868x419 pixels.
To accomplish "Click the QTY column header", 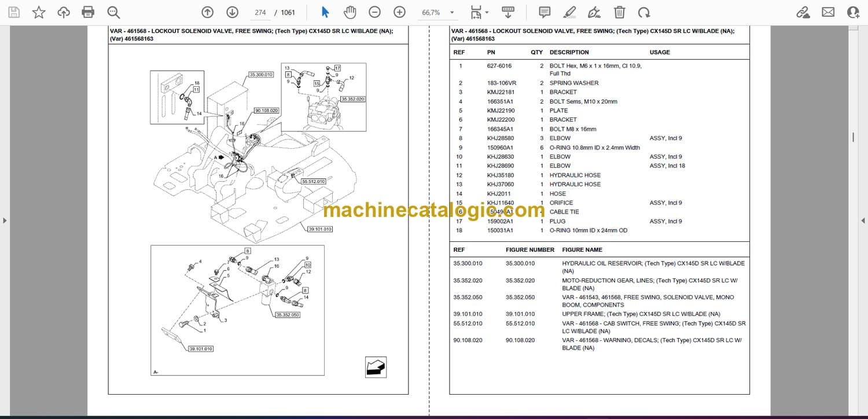I will tap(537, 52).
